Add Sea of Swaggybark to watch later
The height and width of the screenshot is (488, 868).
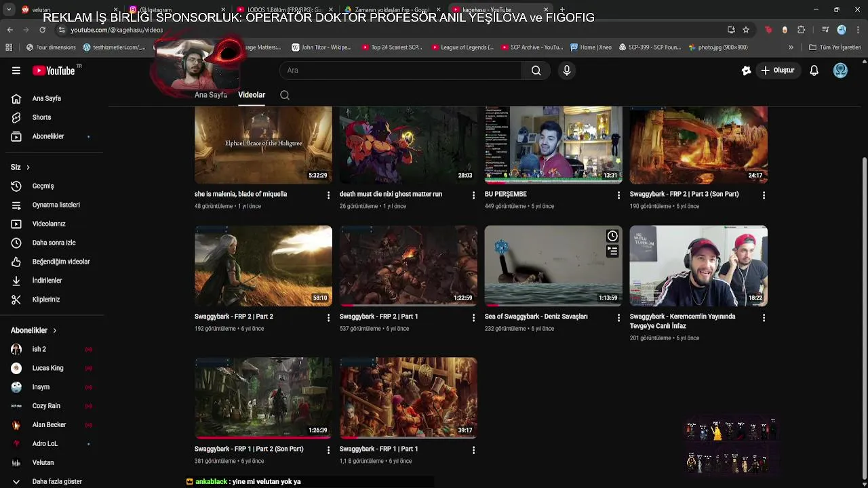click(612, 236)
